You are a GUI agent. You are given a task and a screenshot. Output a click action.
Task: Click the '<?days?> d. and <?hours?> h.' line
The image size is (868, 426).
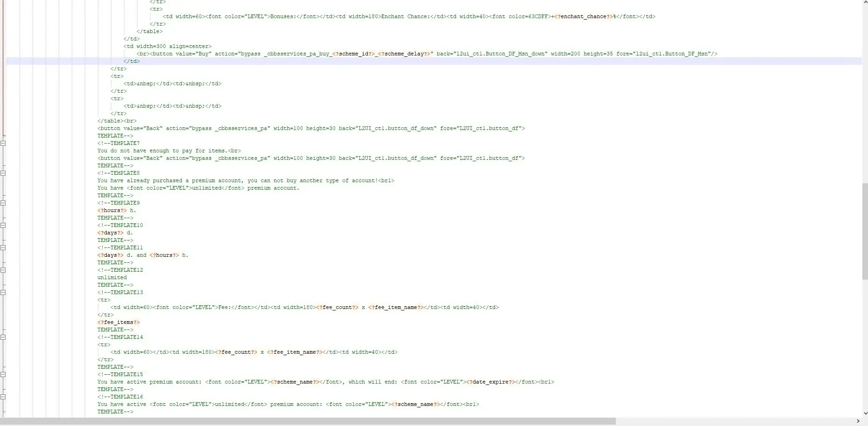143,255
